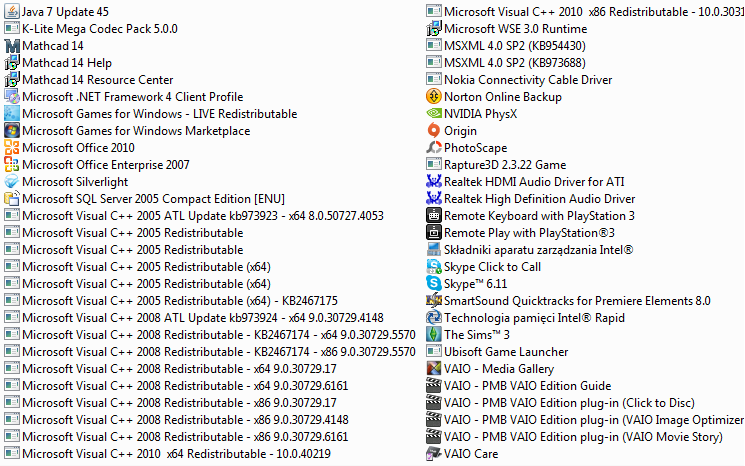Screen dimensions: 745x466
Task: Click the VAIO Media Gallery icon
Action: [433, 369]
